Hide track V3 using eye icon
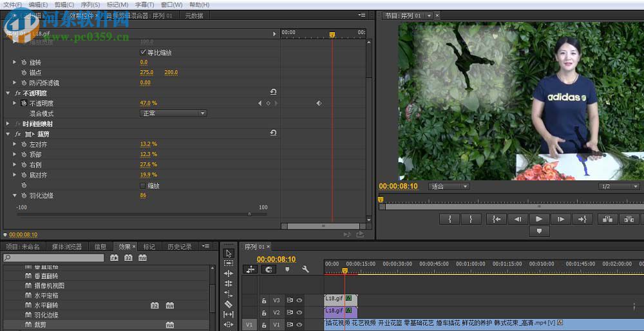Screen dimensions: 644x331 coord(299,300)
